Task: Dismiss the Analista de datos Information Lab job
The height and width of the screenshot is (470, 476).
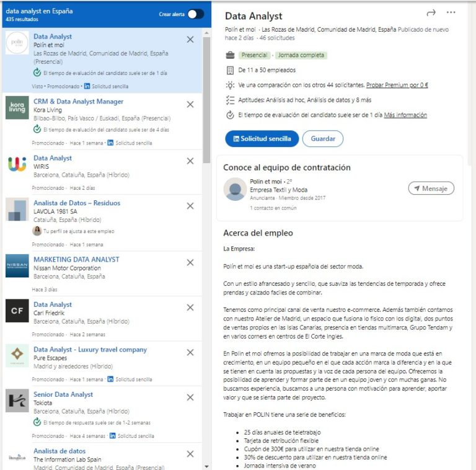Action: [x=190, y=454]
